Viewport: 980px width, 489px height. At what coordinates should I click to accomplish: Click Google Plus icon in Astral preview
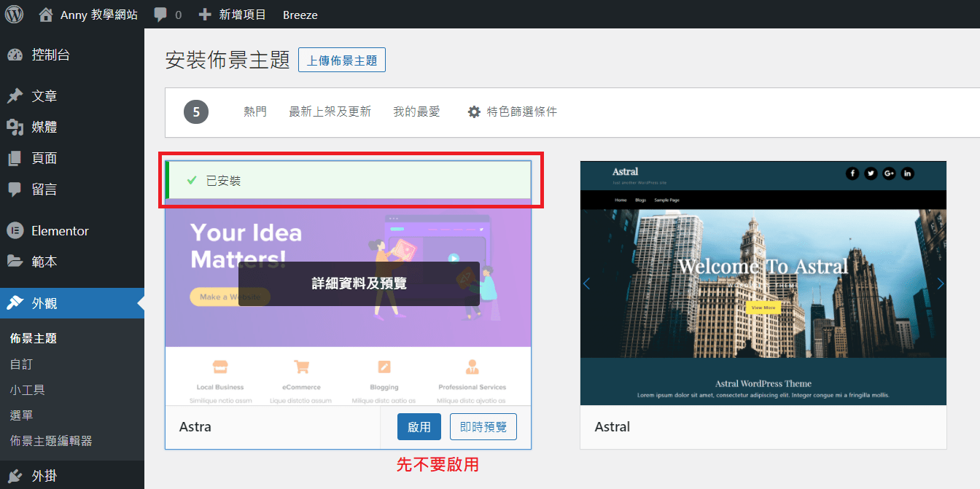[889, 173]
